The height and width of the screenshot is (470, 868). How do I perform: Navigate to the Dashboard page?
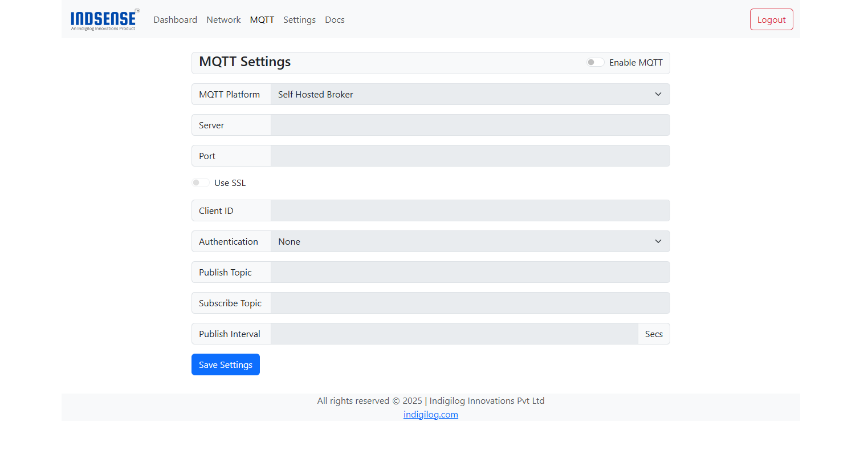tap(175, 19)
